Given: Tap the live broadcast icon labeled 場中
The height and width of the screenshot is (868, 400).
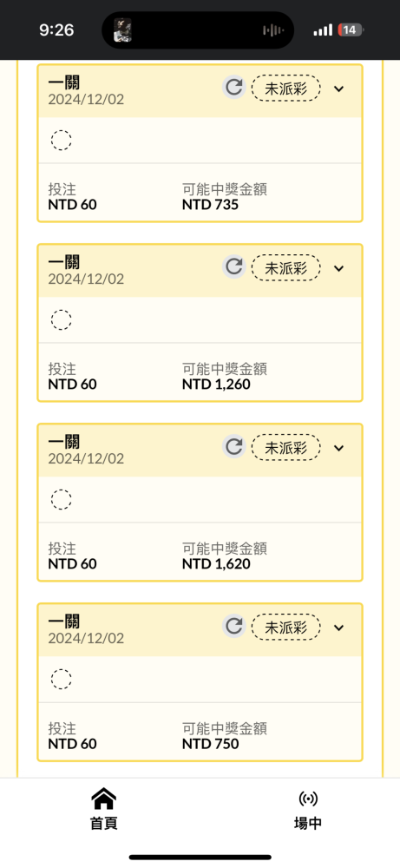Looking at the screenshot, I should [308, 799].
